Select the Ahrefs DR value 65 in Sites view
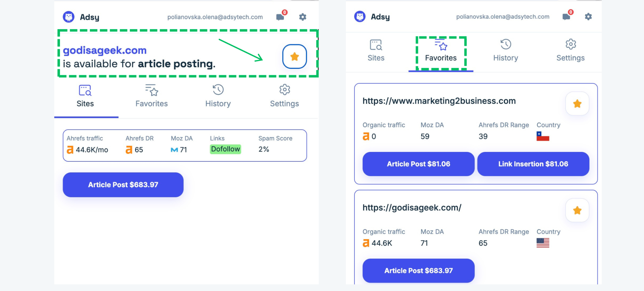 pyautogui.click(x=139, y=150)
